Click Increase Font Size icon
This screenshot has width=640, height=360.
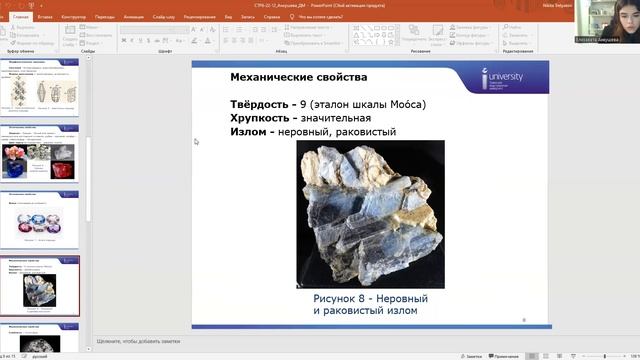[194, 30]
